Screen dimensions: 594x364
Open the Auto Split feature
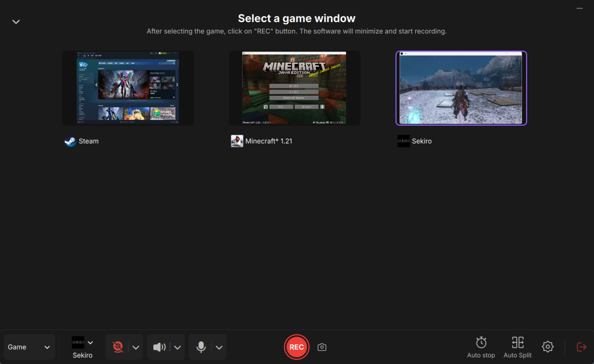[x=517, y=348]
